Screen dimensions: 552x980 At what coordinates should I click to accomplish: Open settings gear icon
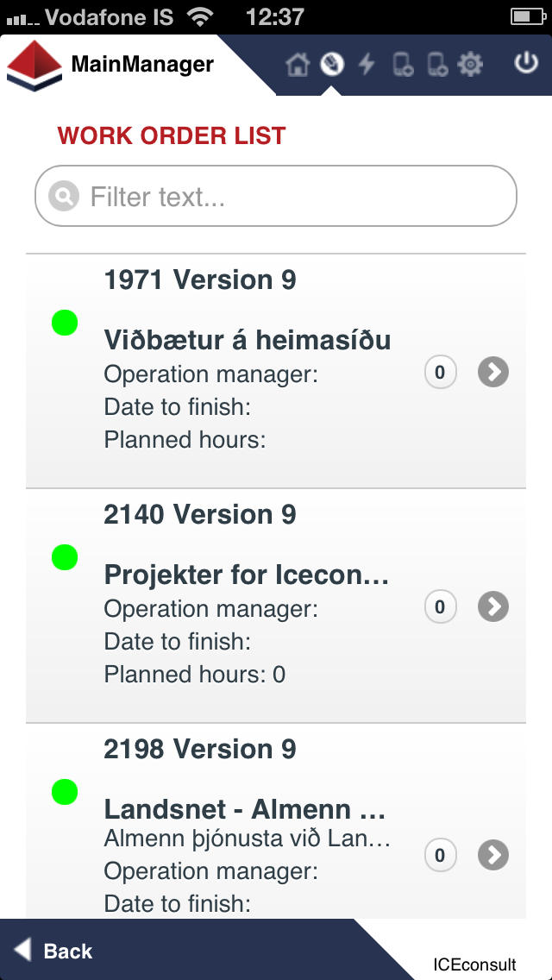[470, 65]
